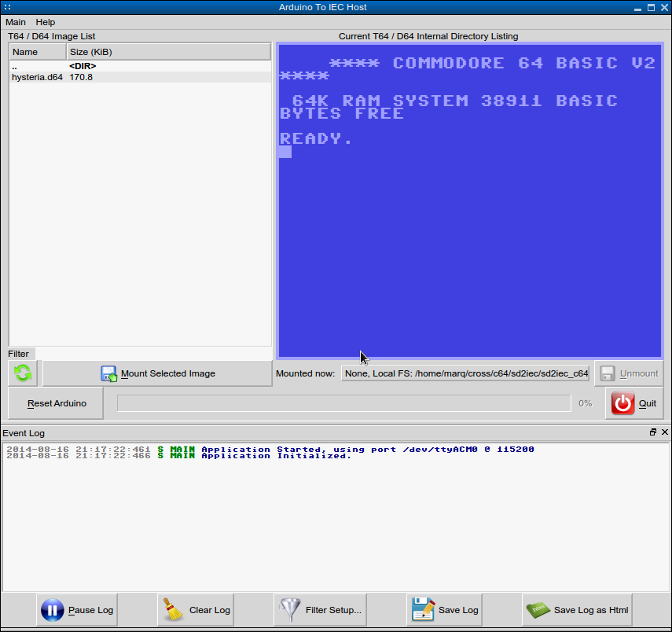Click Save Log as Html
Screen dimensions: 672x632
577,610
